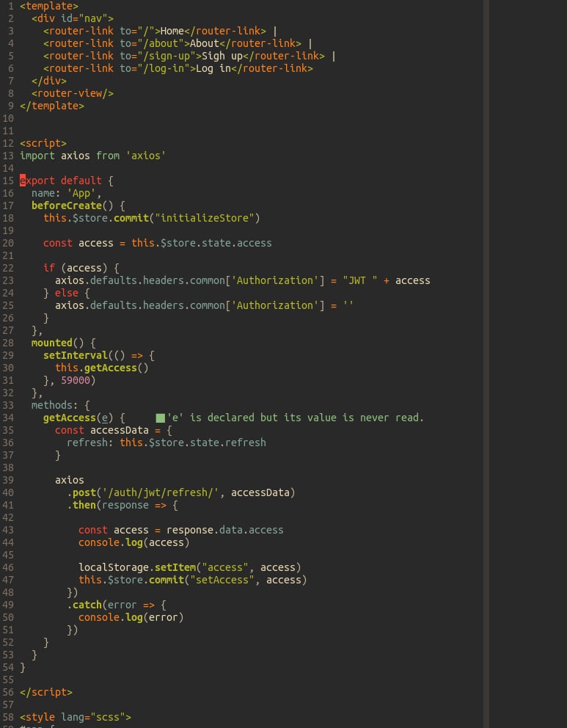Click the 'About' router-link text

204,43
